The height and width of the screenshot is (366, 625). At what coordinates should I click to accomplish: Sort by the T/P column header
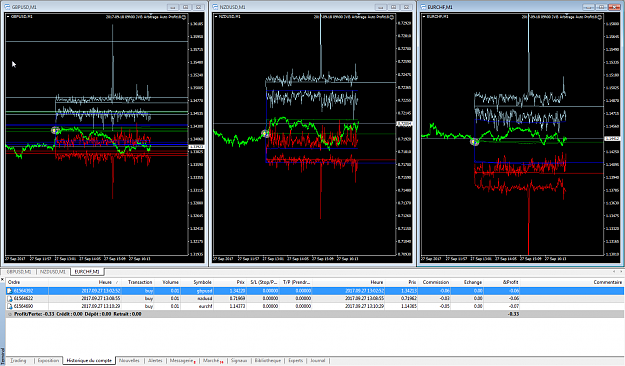(x=296, y=282)
